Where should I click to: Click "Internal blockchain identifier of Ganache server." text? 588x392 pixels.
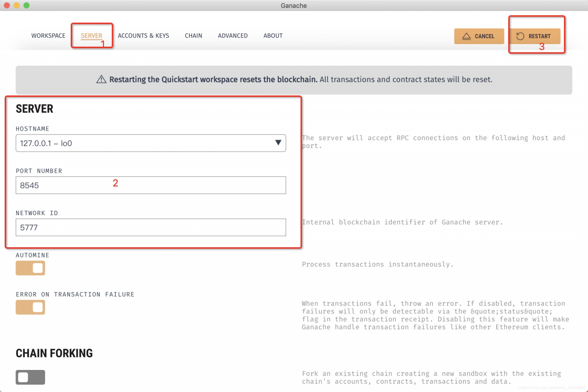click(x=402, y=222)
